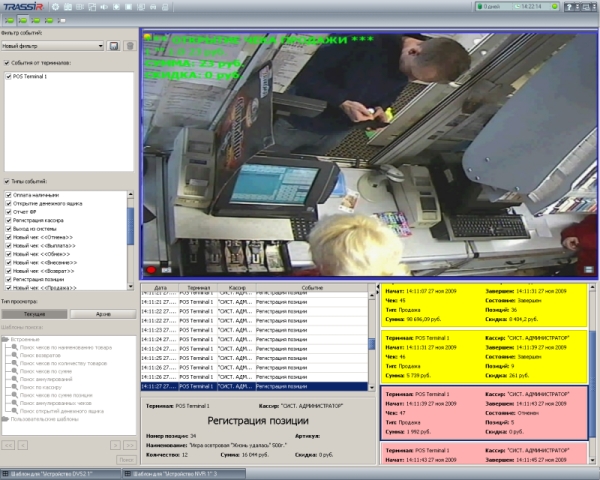Viewport: 600px width, 480px height.
Task: Click the event types list scroll-down arrow
Action: [x=130, y=286]
